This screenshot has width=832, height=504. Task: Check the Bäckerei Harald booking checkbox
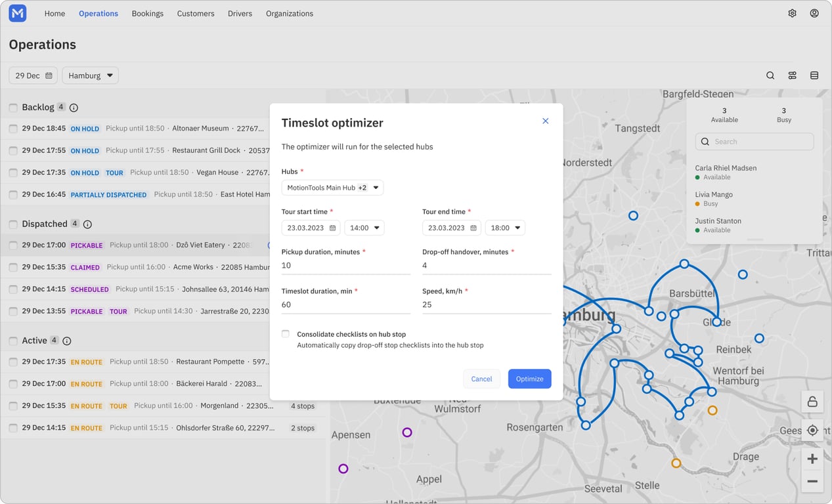(x=13, y=384)
